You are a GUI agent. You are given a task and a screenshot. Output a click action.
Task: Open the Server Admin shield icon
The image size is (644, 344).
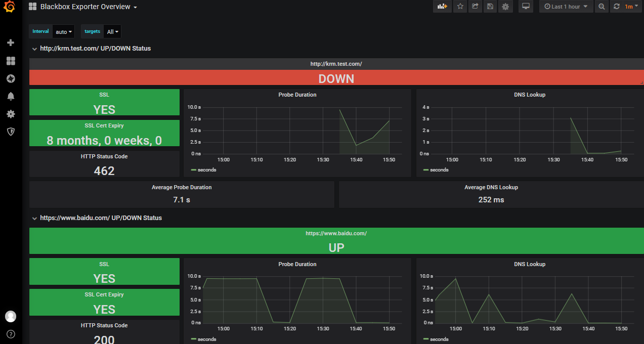tap(11, 132)
